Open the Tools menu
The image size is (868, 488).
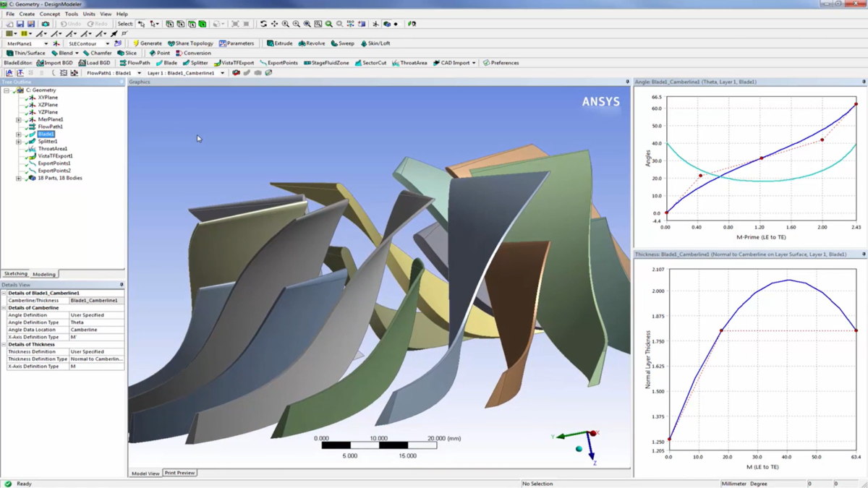72,14
